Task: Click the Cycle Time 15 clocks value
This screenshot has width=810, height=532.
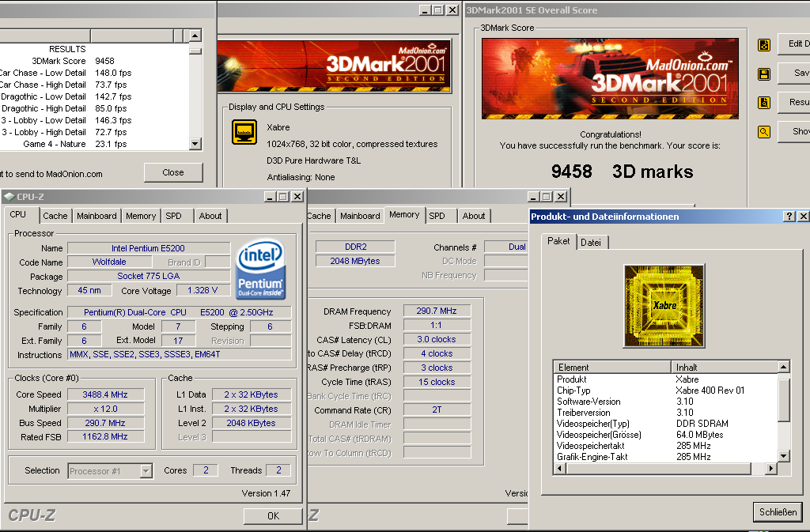Action: click(437, 382)
